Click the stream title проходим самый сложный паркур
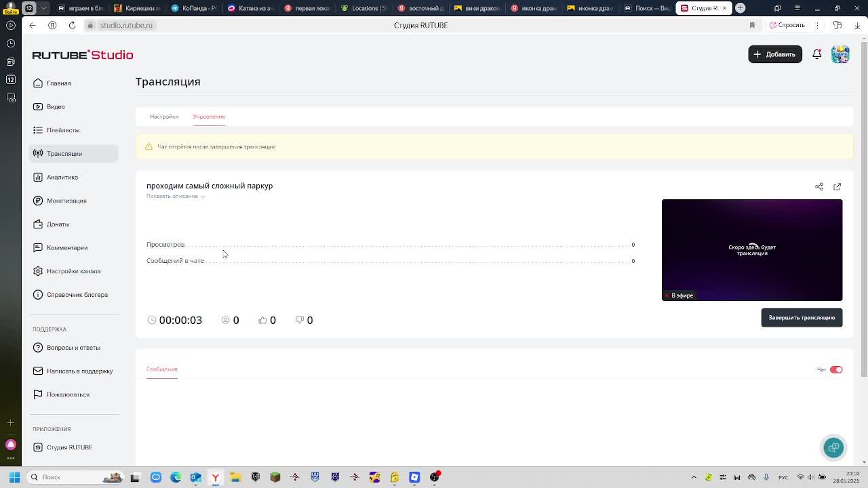The image size is (868, 488). click(x=210, y=186)
